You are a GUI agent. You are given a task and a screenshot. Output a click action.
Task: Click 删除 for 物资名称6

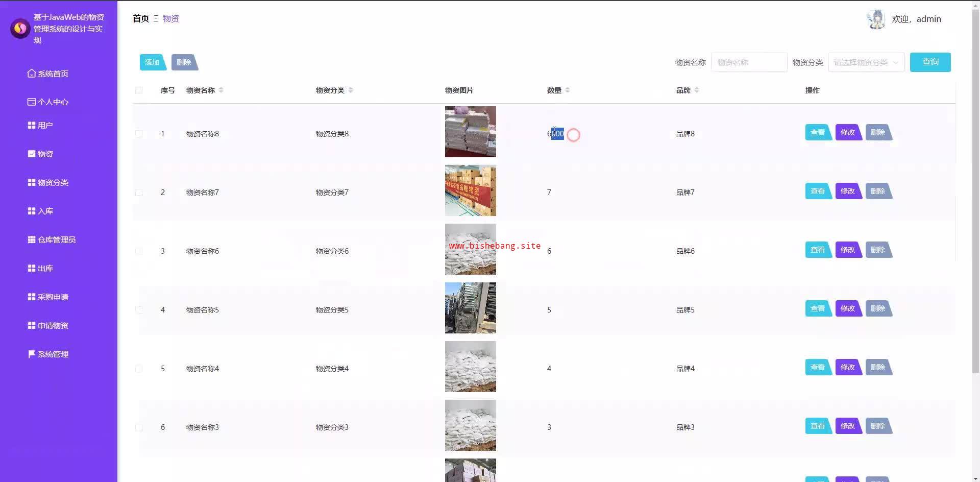tap(878, 250)
